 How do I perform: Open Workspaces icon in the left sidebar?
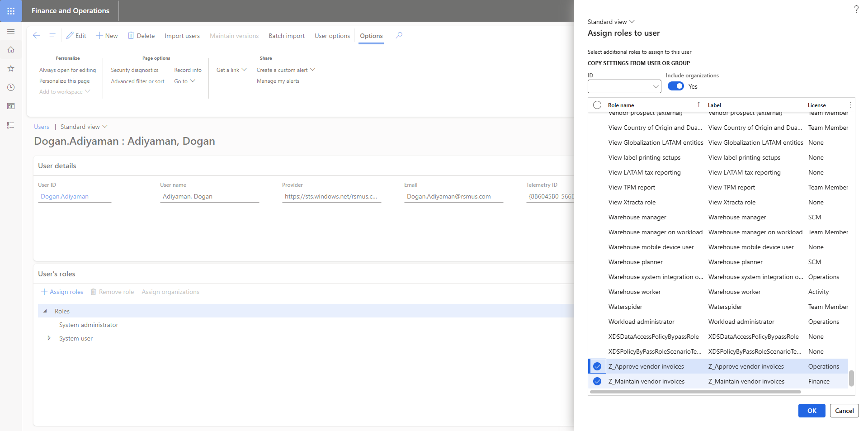11,106
